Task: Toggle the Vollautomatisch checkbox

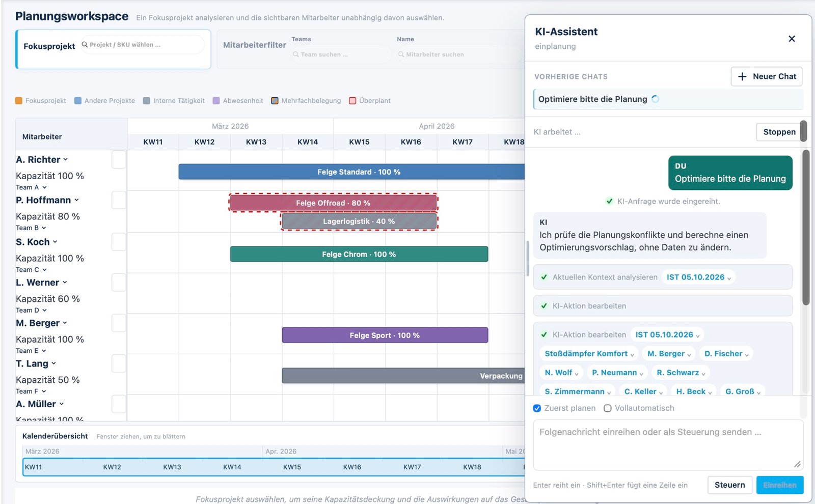Action: 607,408
